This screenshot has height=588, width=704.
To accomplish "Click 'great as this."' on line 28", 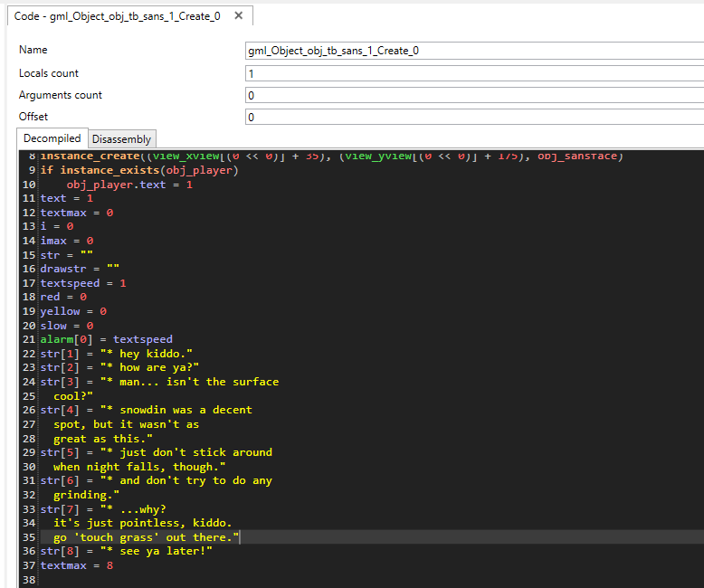I will pos(103,439).
